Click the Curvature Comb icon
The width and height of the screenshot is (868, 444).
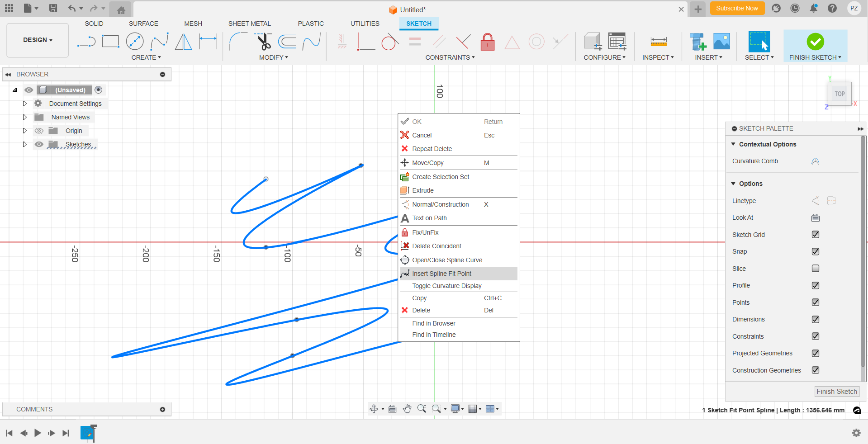click(x=815, y=161)
